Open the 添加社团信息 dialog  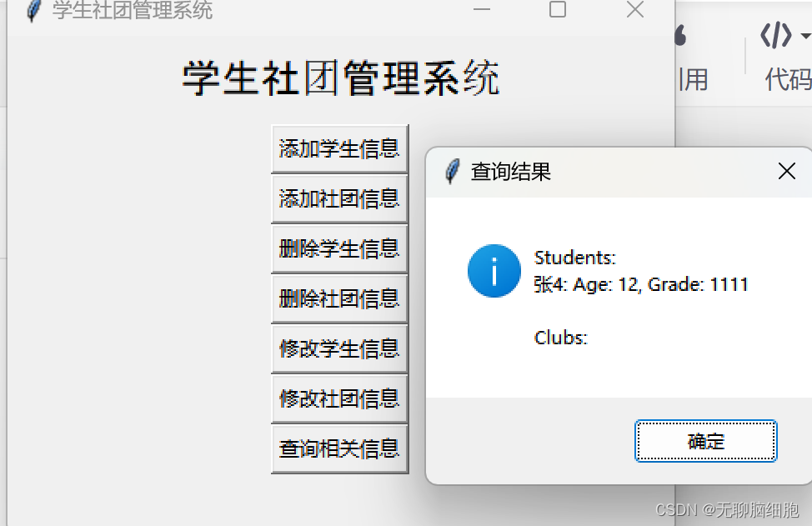pos(339,198)
